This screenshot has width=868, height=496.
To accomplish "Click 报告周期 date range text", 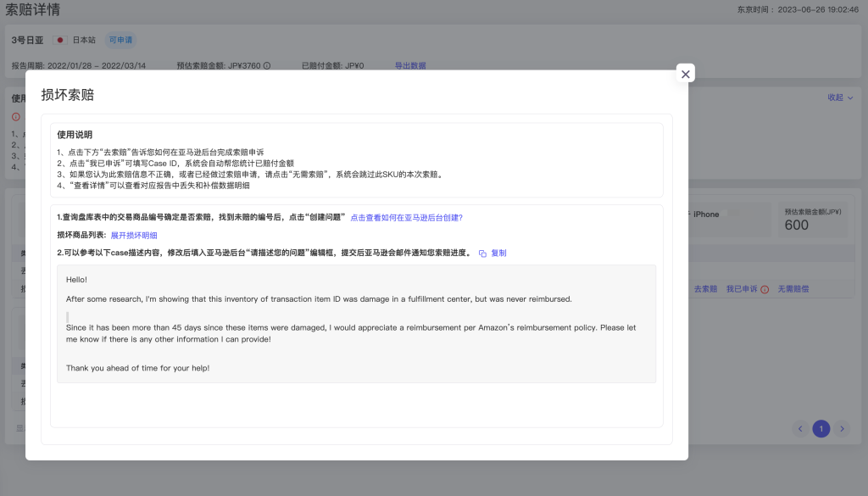I will [x=79, y=65].
